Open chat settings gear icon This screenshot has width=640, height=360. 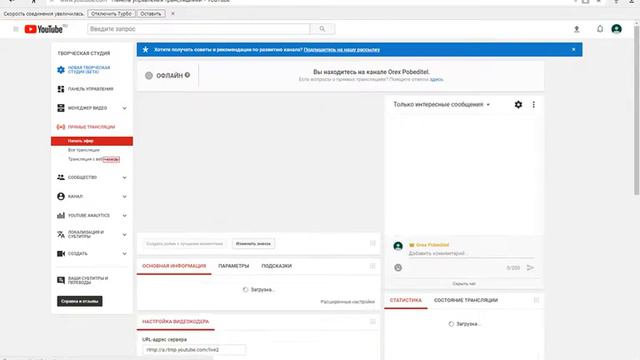[518, 104]
